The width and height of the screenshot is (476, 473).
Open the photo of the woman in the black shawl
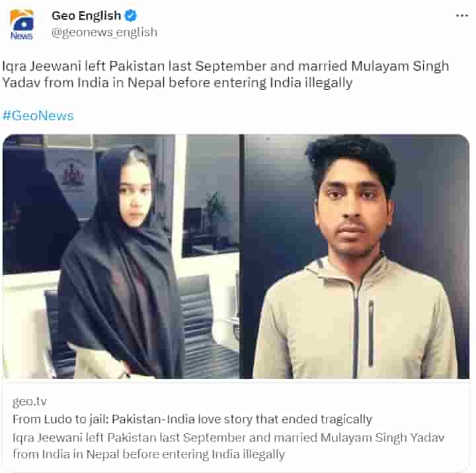(x=121, y=256)
